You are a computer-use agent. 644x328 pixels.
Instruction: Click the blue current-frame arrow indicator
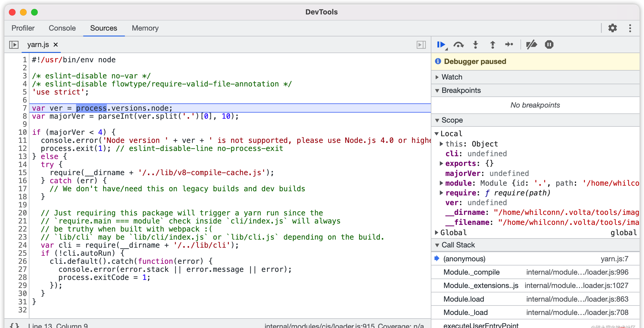(x=437, y=259)
